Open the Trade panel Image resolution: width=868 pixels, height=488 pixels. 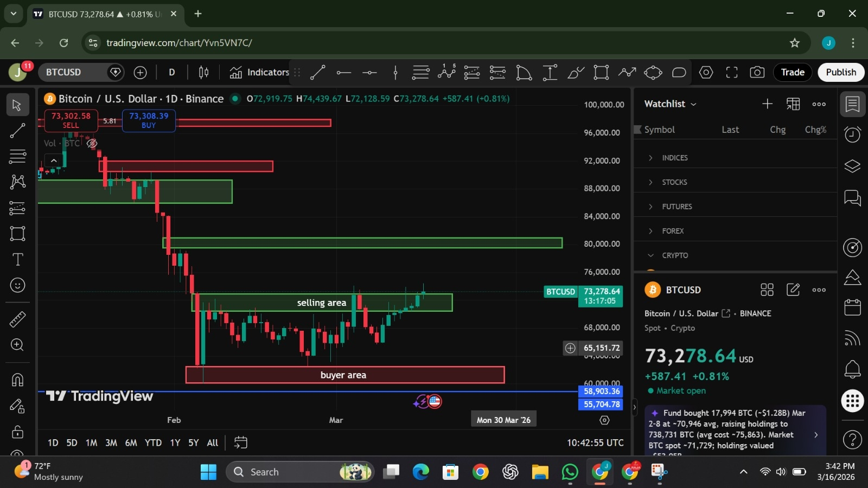click(x=793, y=72)
